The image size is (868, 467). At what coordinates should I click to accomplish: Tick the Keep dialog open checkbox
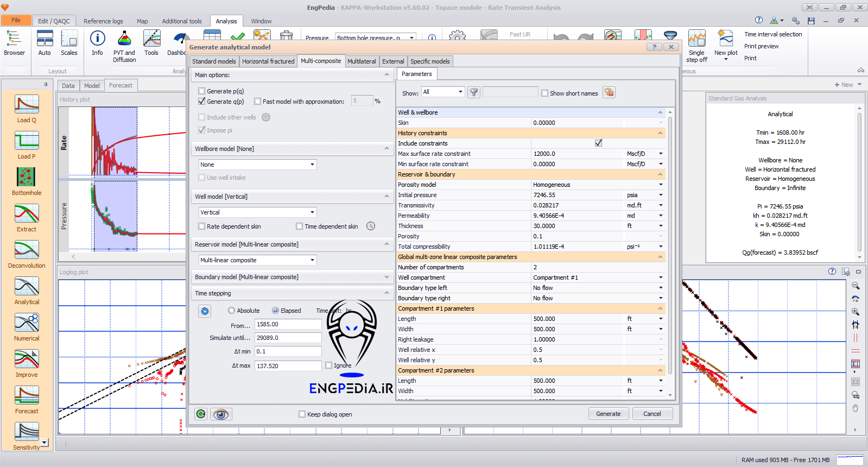point(302,414)
